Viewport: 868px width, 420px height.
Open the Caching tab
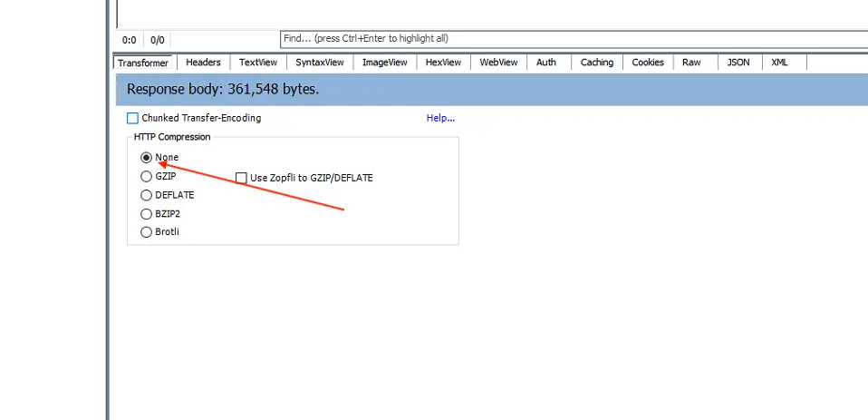point(597,62)
